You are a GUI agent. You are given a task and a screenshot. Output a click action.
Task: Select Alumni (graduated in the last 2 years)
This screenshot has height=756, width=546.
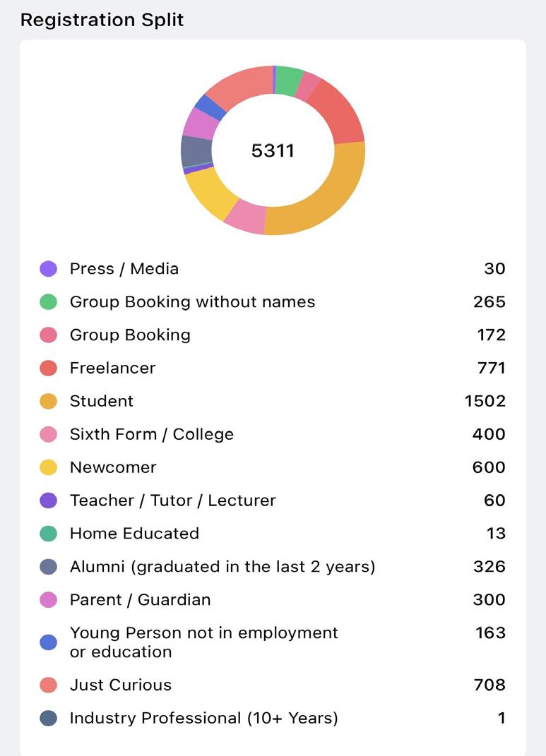222,567
